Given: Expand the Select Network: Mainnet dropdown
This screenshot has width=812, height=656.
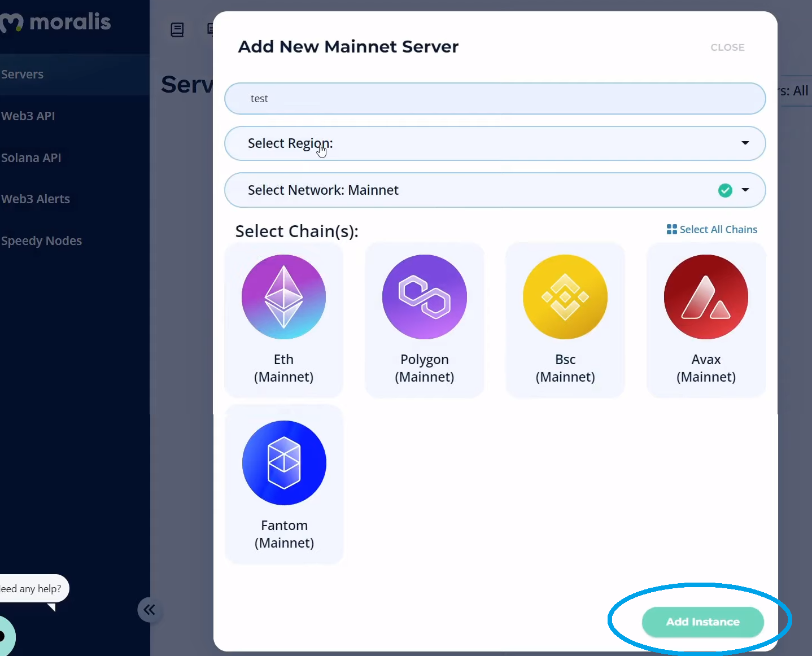Looking at the screenshot, I should (x=495, y=190).
